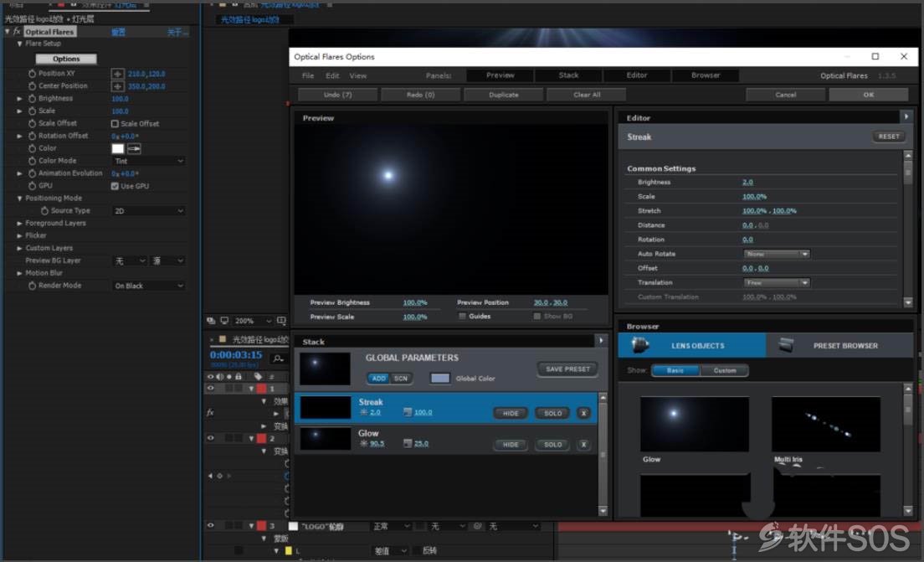
Task: Enable the Brightness stopwatch in Effect Controls
Action: point(32,99)
